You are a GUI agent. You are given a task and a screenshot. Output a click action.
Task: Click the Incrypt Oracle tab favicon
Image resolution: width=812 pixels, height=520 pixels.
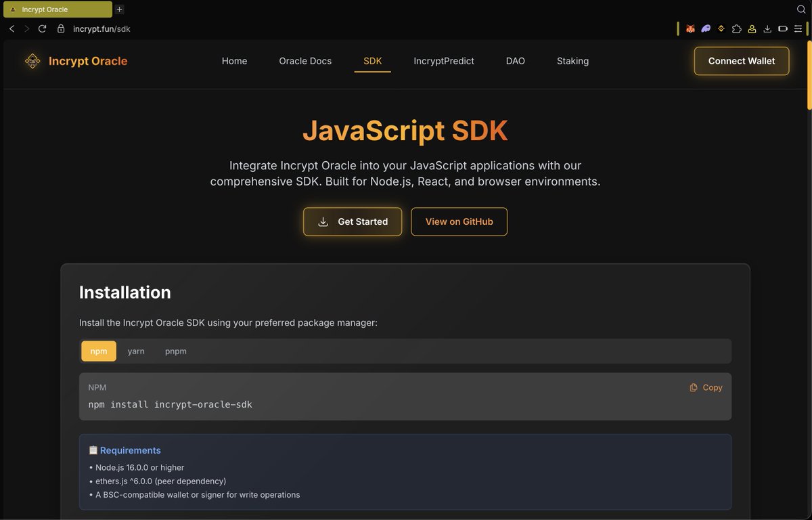(13, 9)
